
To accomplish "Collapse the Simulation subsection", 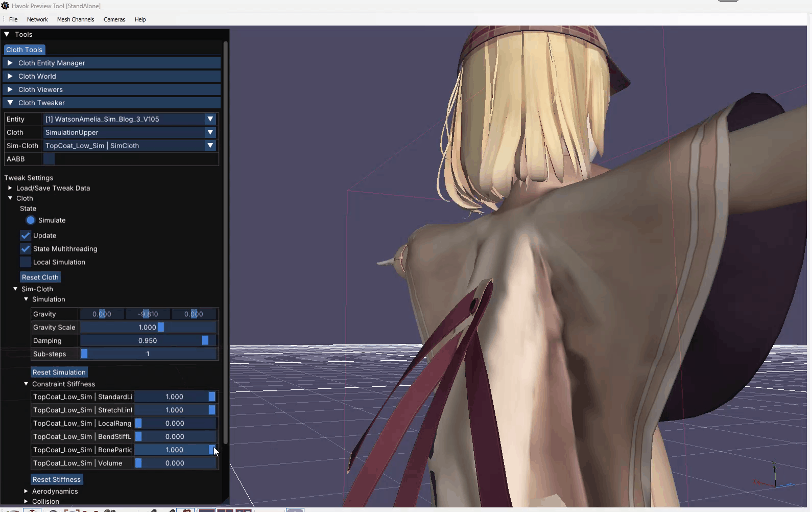I will tap(26, 299).
